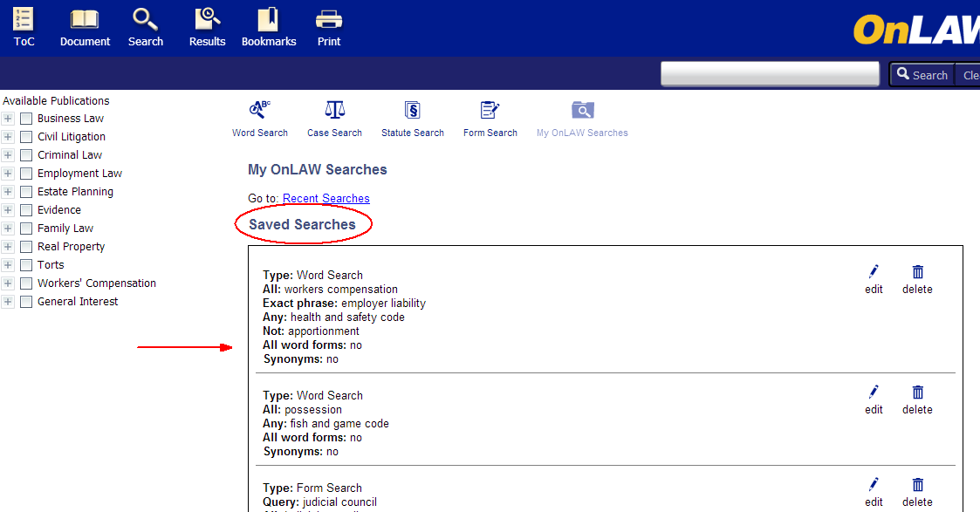980x512 pixels.
Task: Click the 'Any: fish and game code' line
Action: click(x=326, y=424)
